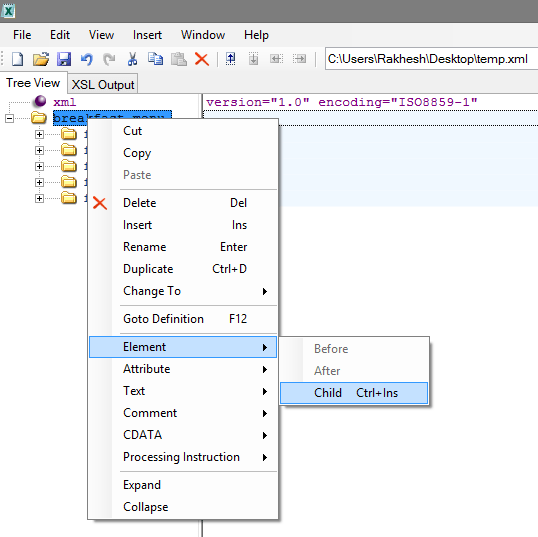Expand the fourth child folder node

[39, 182]
